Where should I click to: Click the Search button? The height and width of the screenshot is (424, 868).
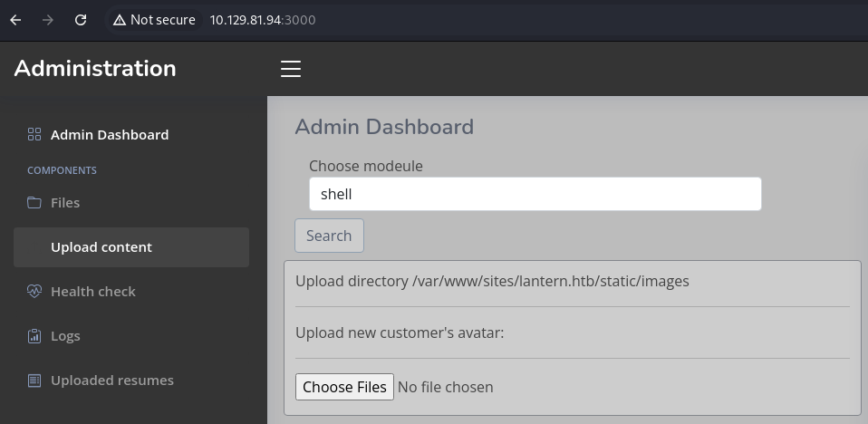(x=329, y=236)
